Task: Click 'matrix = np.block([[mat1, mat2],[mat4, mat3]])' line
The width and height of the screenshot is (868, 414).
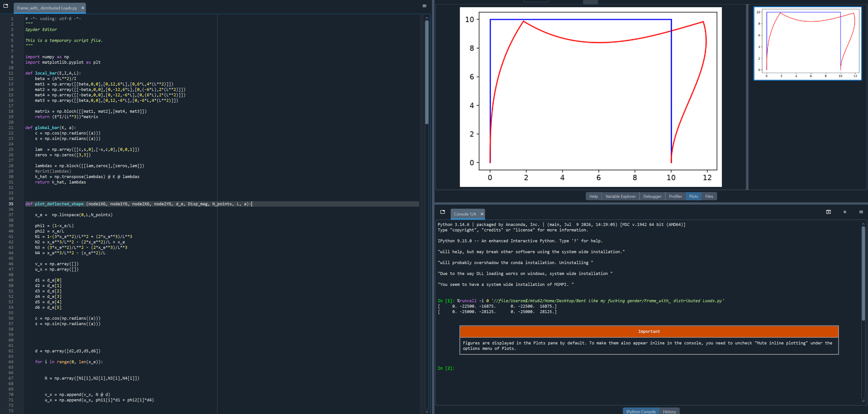Action: [91, 111]
